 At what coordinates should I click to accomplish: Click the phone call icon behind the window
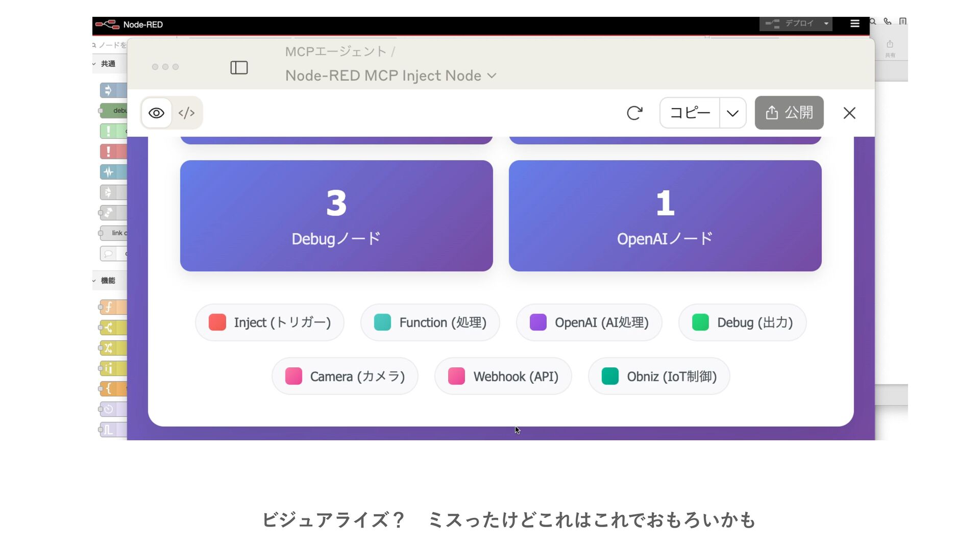(888, 21)
